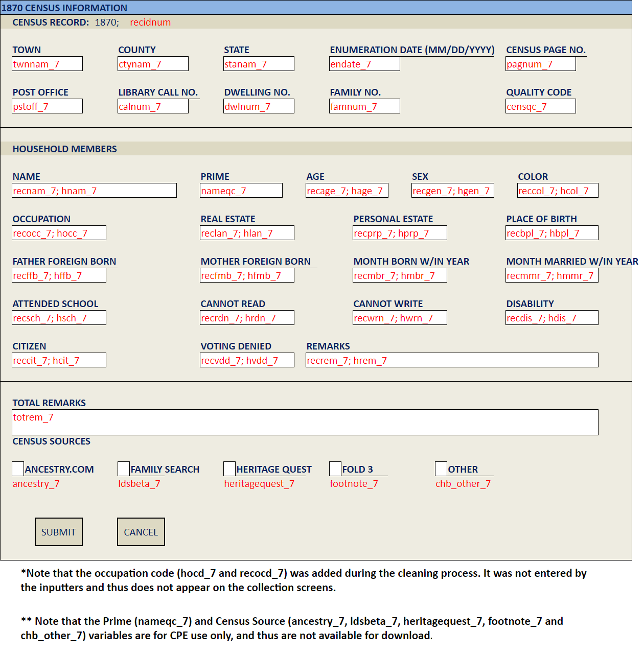Select the Enumeration Date field
Image resolution: width=644 pixels, height=654 pixels.
(x=365, y=64)
